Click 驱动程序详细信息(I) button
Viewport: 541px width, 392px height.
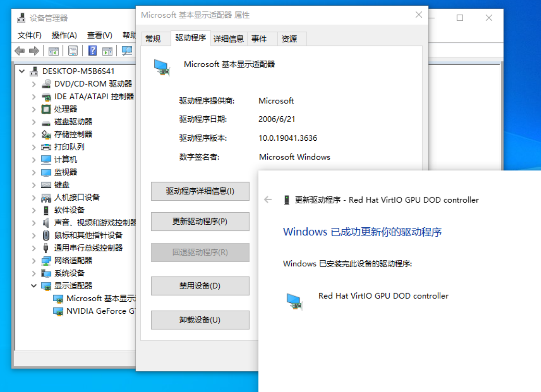(x=200, y=191)
